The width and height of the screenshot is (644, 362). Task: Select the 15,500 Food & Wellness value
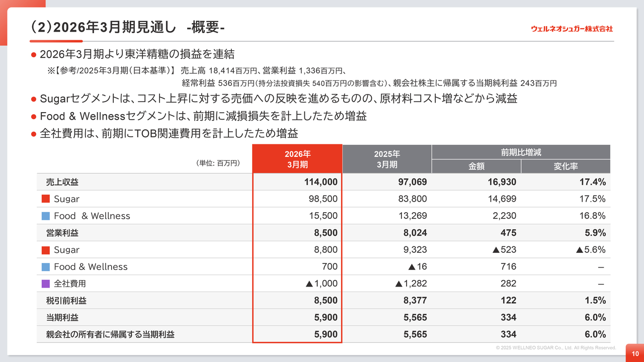[323, 216]
